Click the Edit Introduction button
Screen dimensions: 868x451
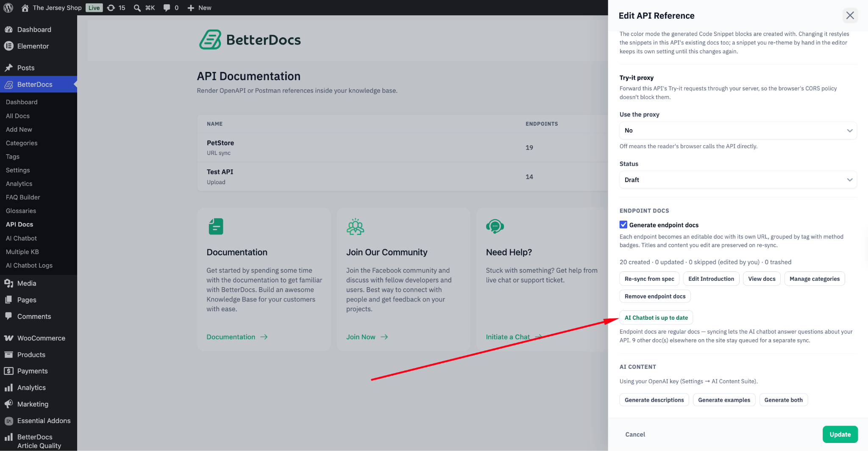coord(711,279)
